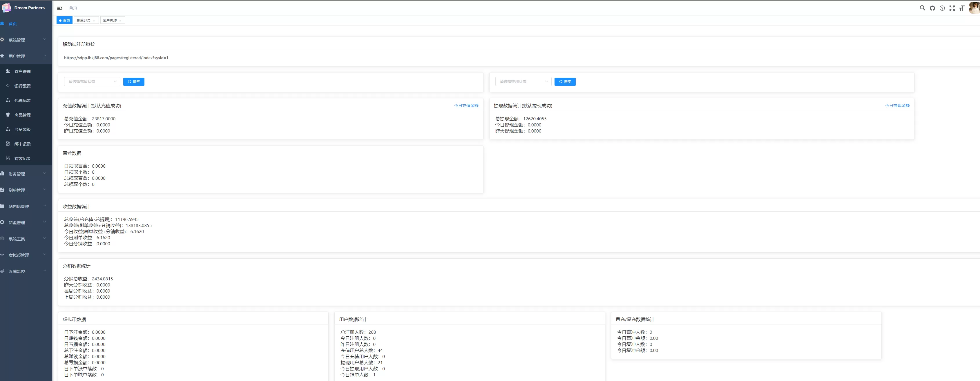Open the 请选择充值状态 dropdown
Viewport: 980px width, 381px height.
coord(92,81)
